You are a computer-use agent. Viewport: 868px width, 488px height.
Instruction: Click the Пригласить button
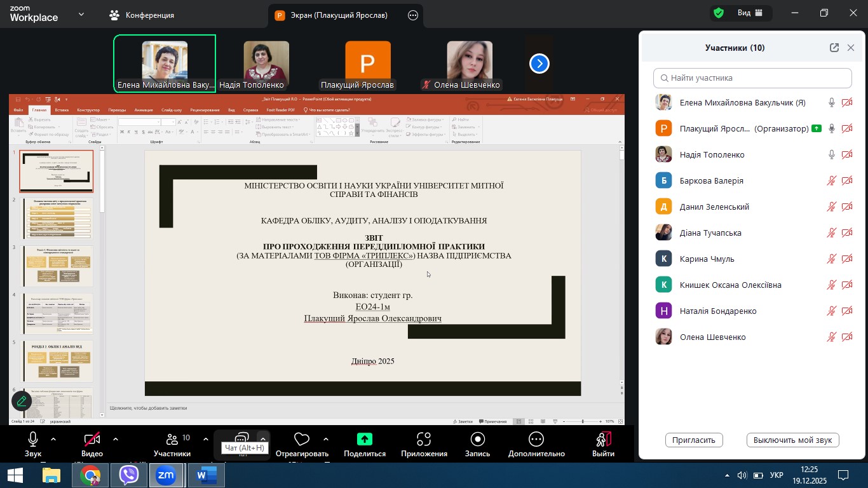pyautogui.click(x=694, y=440)
